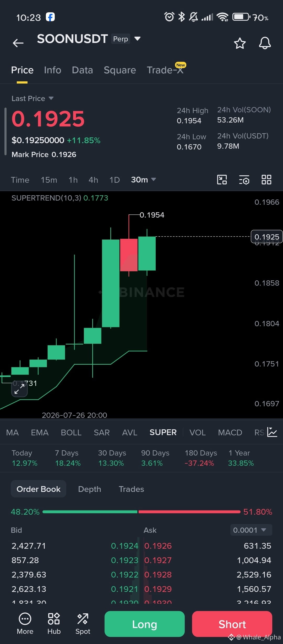283x644 pixels.
Task: Open the Trade-X tab
Action: point(165,70)
